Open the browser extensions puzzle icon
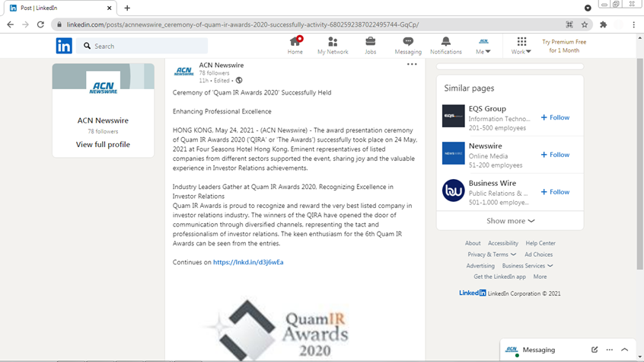This screenshot has width=644, height=362. coord(604,24)
